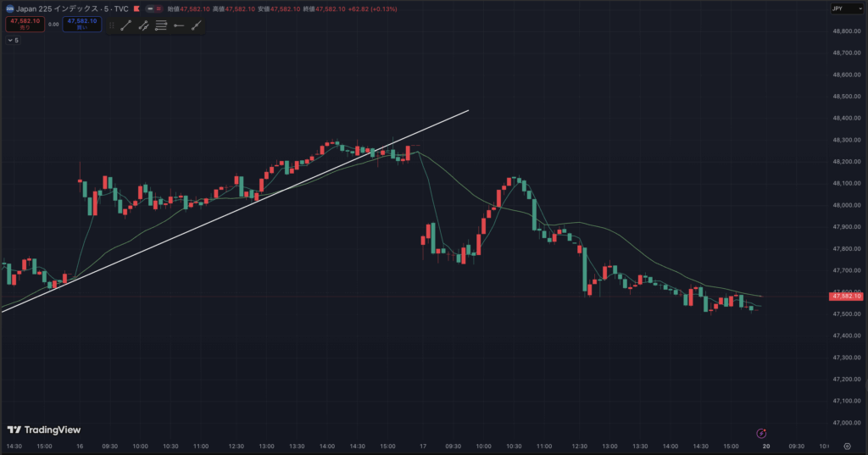Expand the indicator legend showing 5

[12, 40]
